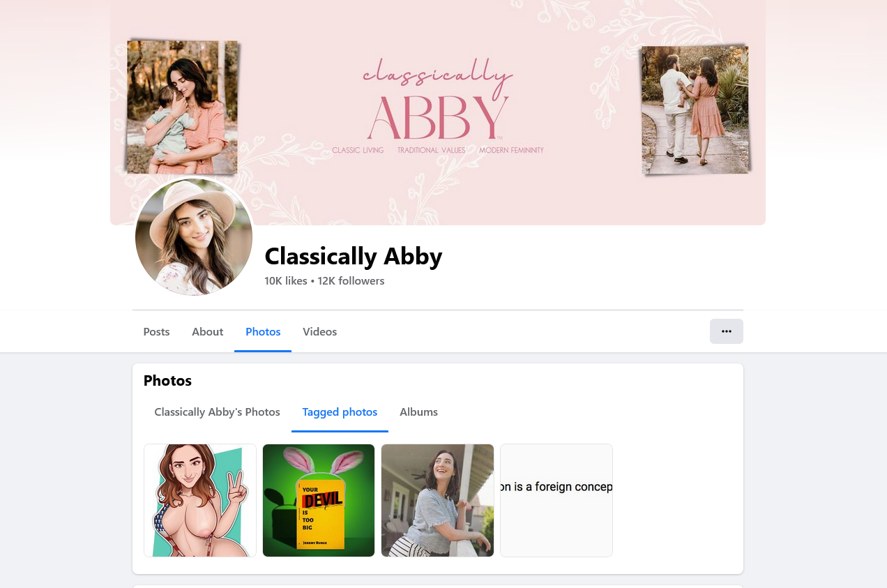This screenshot has height=588, width=887.
Task: Go to the Posts tab
Action: coord(156,331)
